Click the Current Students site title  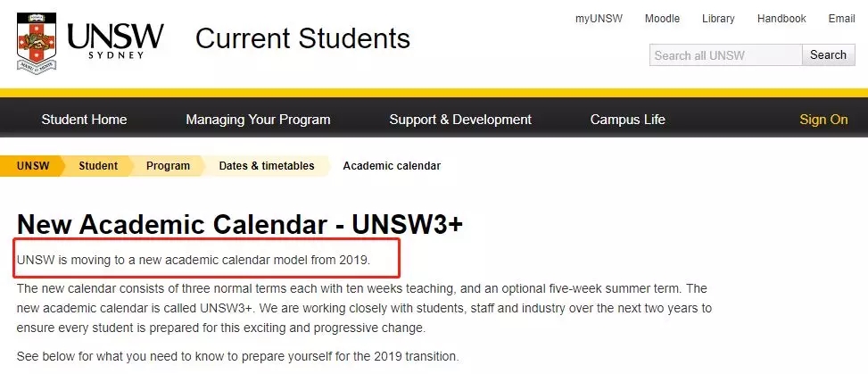(302, 38)
